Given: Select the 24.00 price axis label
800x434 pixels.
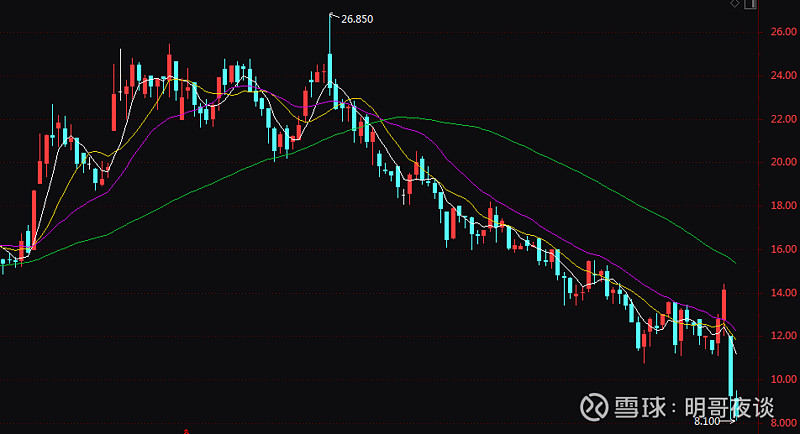Looking at the screenshot, I should (x=784, y=75).
